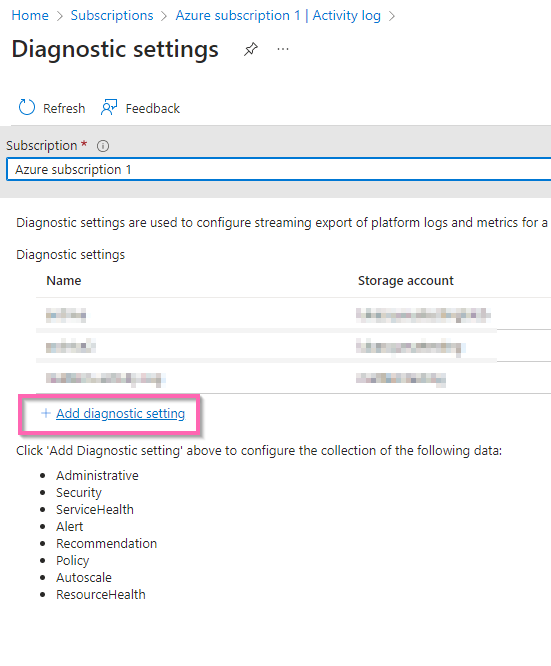Click the Feedback person icon
This screenshot has width=551, height=666.
point(109,108)
